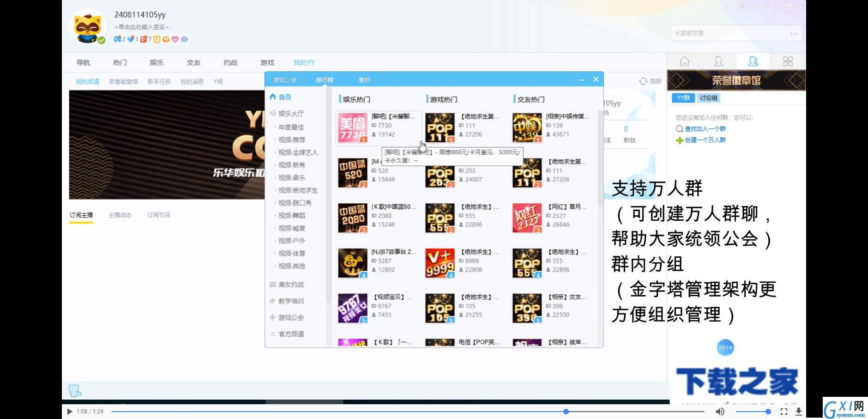
Task: Select 视频·脱口秀 in the sidebar tree
Action: (x=295, y=203)
